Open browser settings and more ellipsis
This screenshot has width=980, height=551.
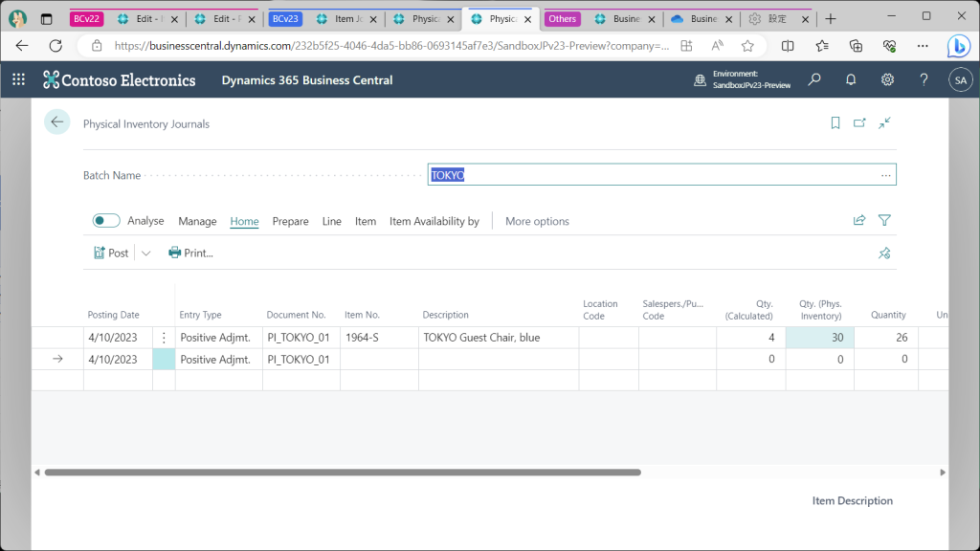[923, 46]
